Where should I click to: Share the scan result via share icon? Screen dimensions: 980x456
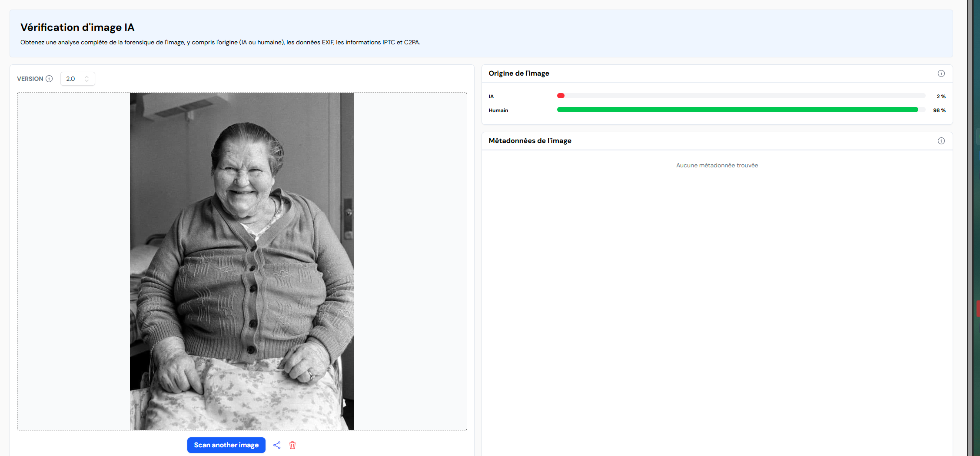tap(277, 445)
